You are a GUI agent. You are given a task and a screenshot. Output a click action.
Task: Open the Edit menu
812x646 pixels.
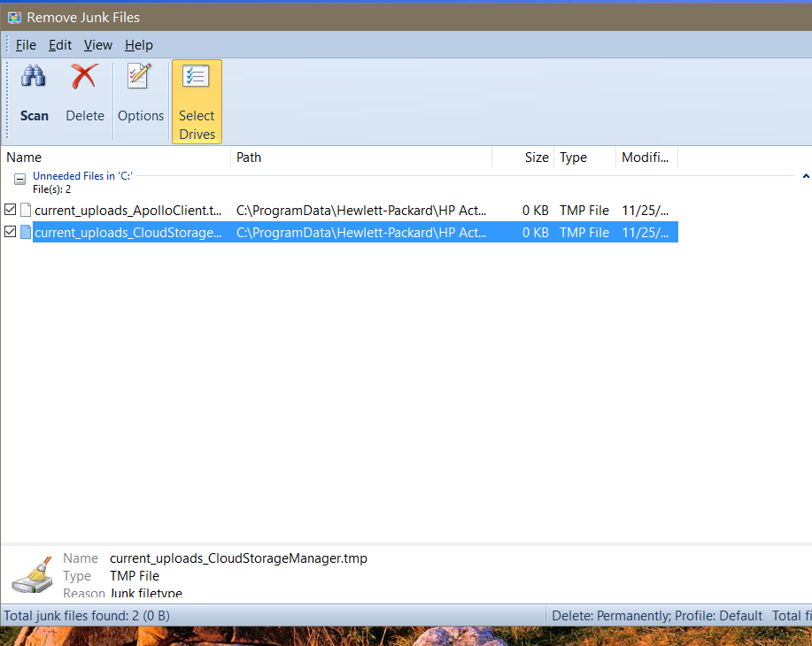tap(60, 45)
